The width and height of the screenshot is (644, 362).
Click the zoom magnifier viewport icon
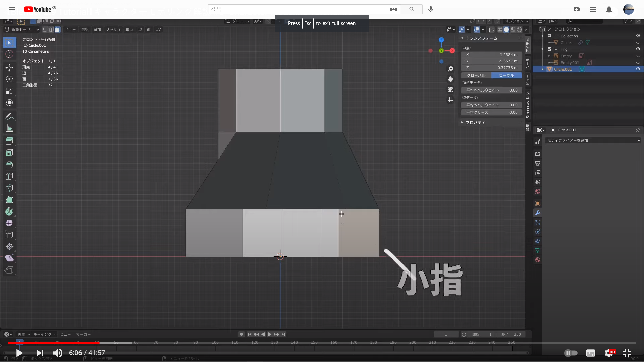coord(450,69)
